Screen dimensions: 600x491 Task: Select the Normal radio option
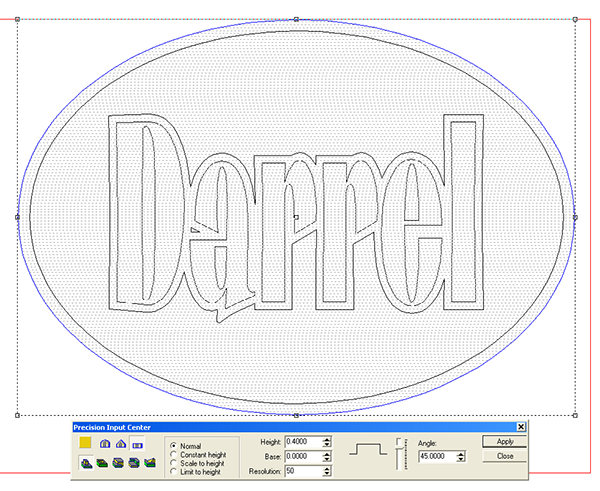pos(173,446)
